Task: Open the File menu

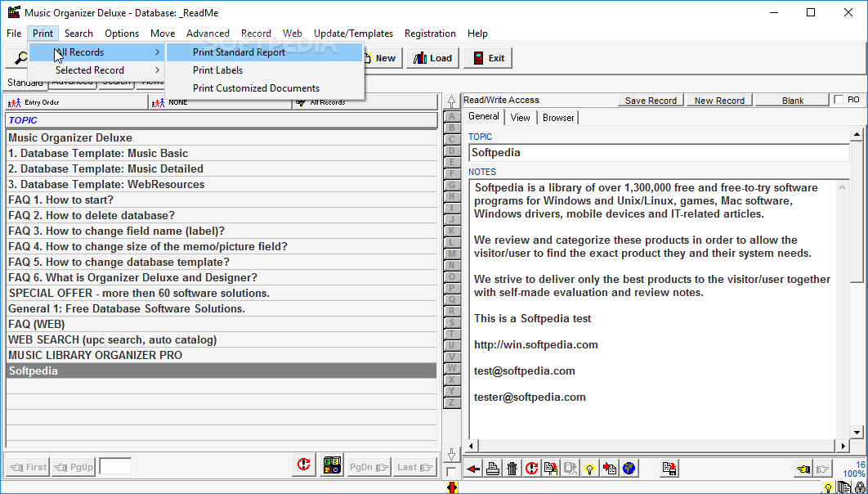Action: click(x=14, y=34)
